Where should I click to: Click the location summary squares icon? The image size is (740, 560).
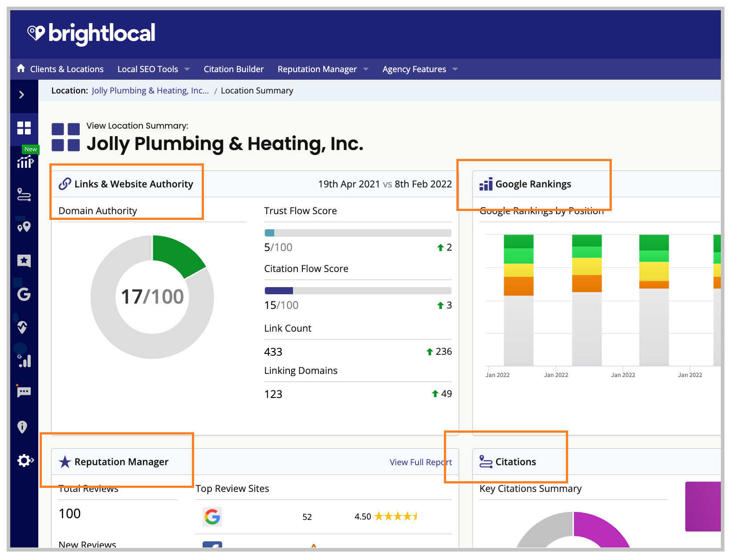(x=66, y=137)
